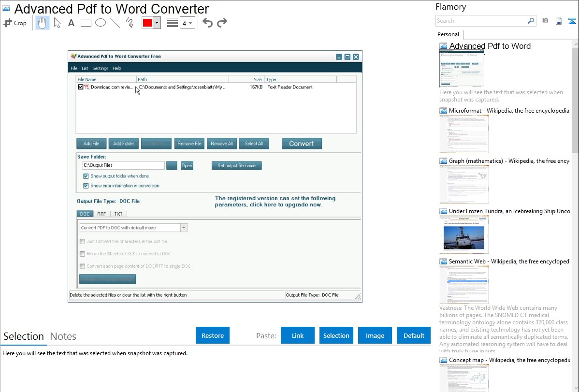Select the TXT output tab
579x392 pixels.
point(118,214)
